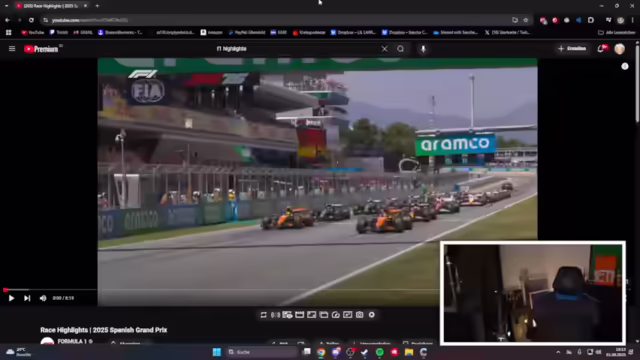Clear the YouTube search field with X

point(384,49)
